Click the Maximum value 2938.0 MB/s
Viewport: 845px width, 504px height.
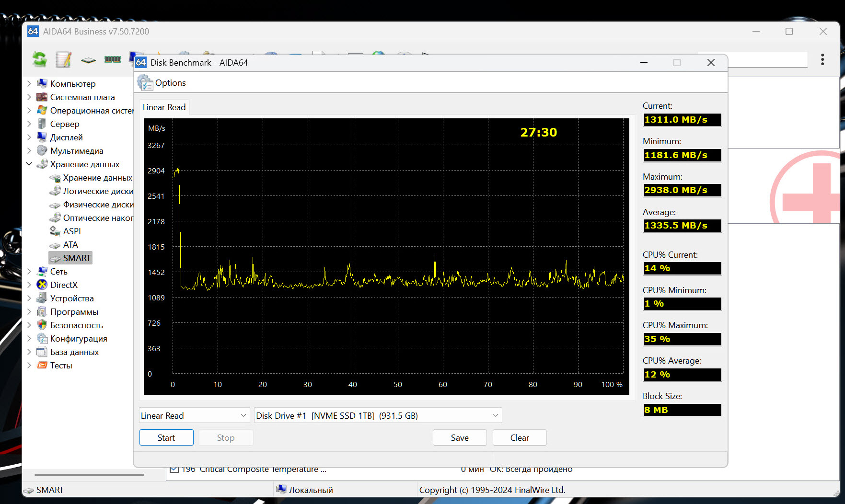click(x=682, y=190)
